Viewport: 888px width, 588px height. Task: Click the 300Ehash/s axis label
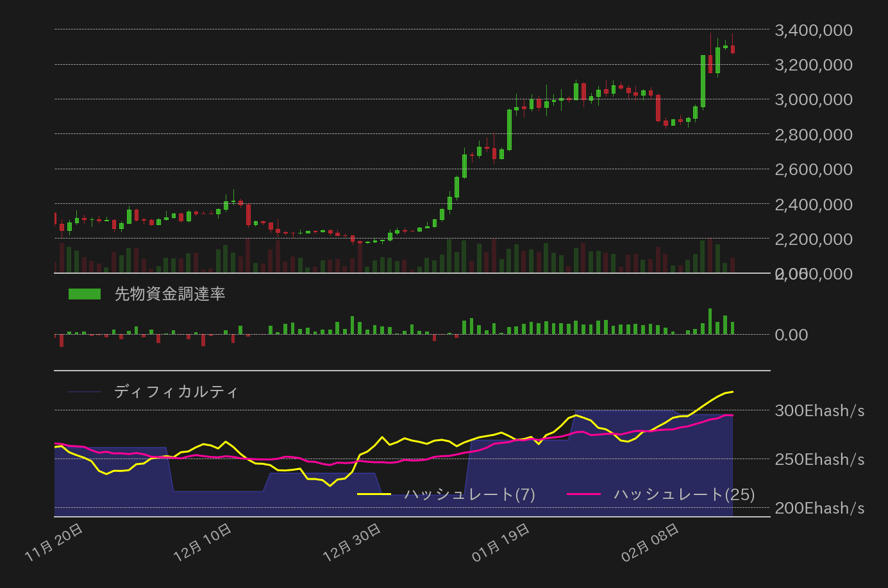coord(819,411)
